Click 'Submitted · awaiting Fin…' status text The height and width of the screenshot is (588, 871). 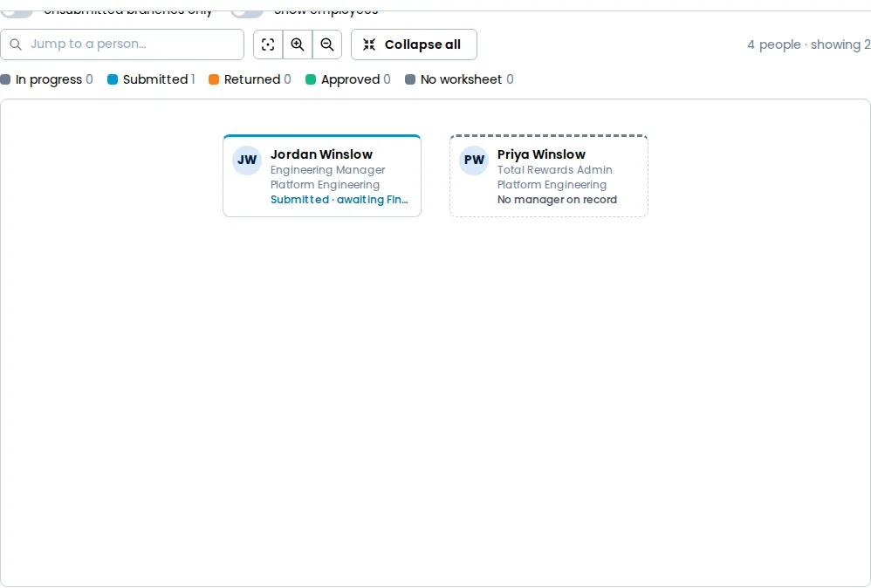tap(339, 200)
